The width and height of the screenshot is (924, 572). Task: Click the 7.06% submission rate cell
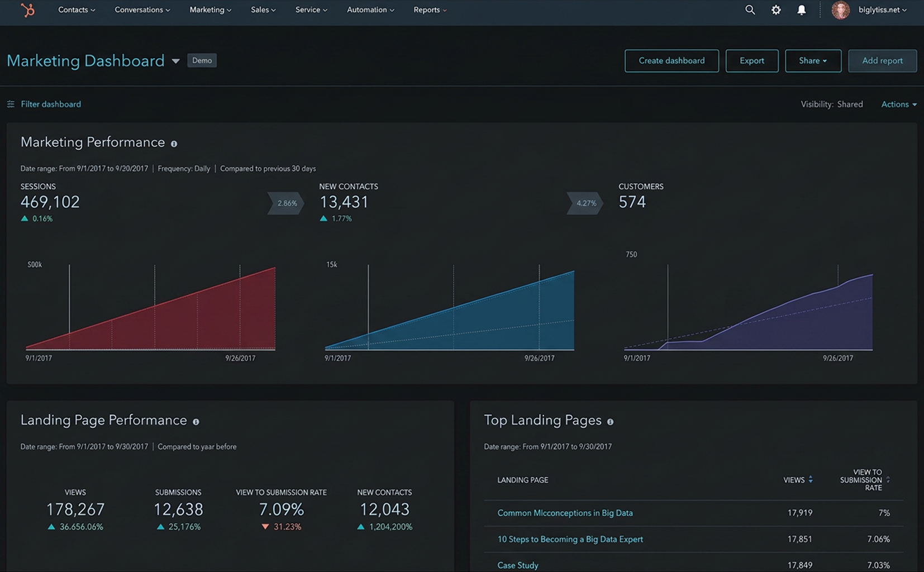[x=878, y=539]
